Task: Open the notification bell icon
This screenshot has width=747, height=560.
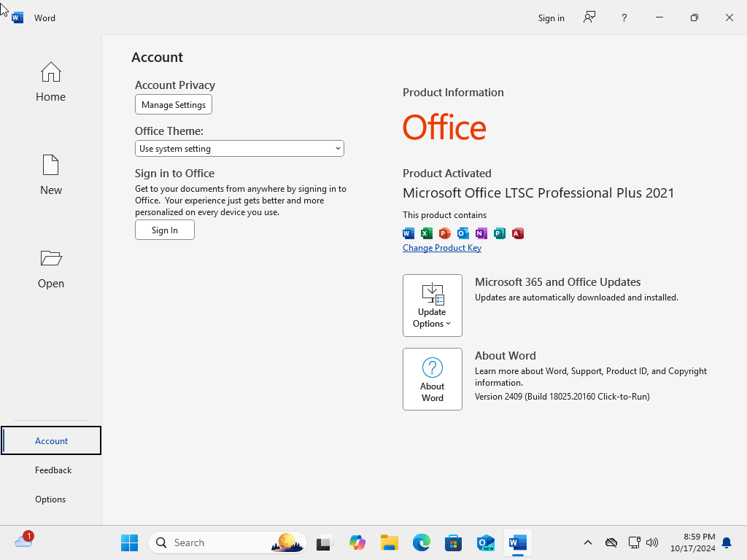Action: pyautogui.click(x=727, y=542)
